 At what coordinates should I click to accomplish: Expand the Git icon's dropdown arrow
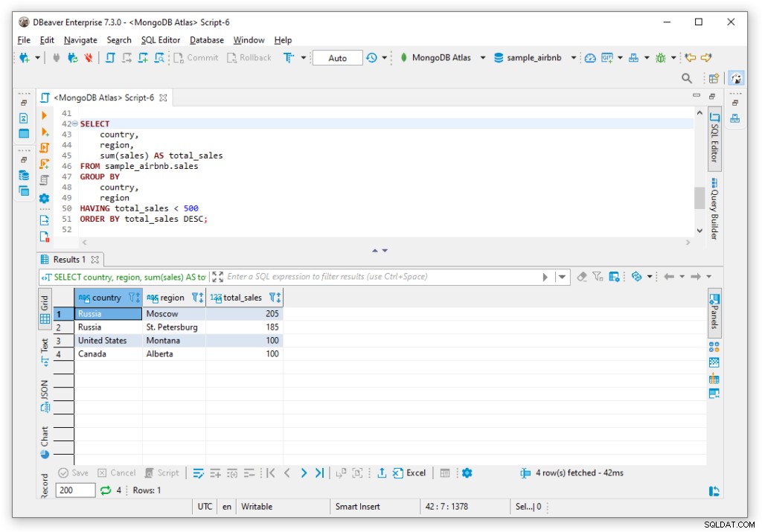tap(620, 58)
